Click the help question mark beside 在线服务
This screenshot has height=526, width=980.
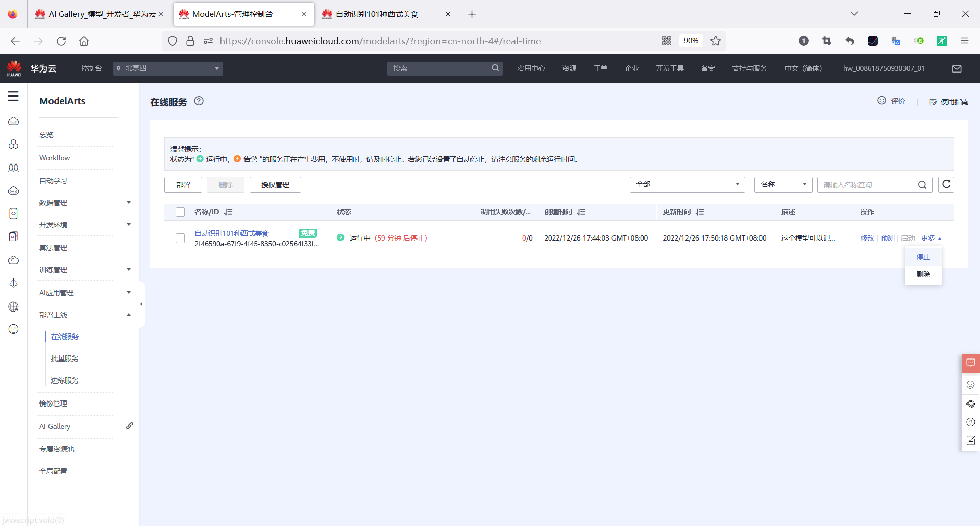tap(199, 101)
